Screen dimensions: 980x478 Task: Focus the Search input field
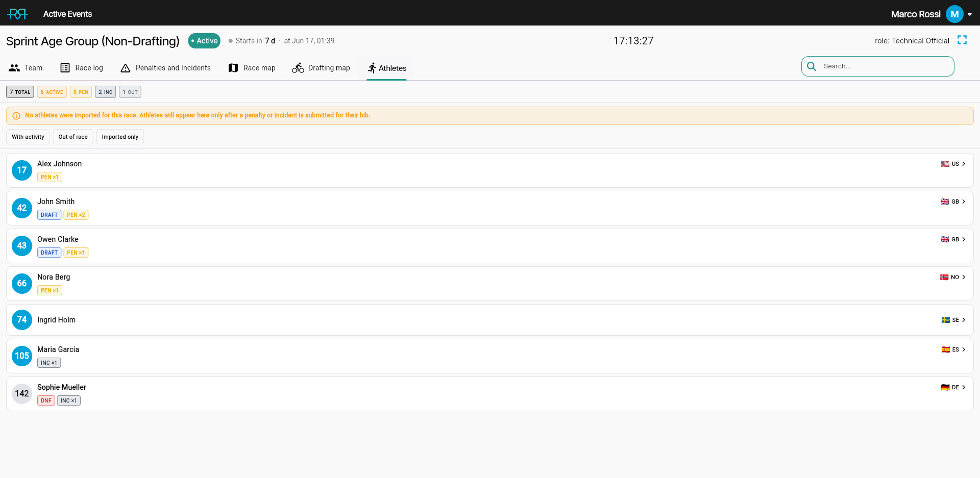coord(877,66)
